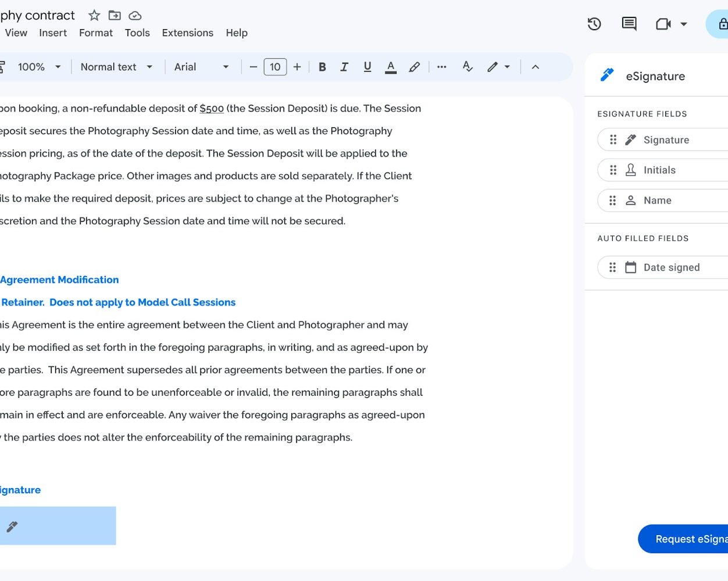Select the Date signed field chip

pos(663,267)
